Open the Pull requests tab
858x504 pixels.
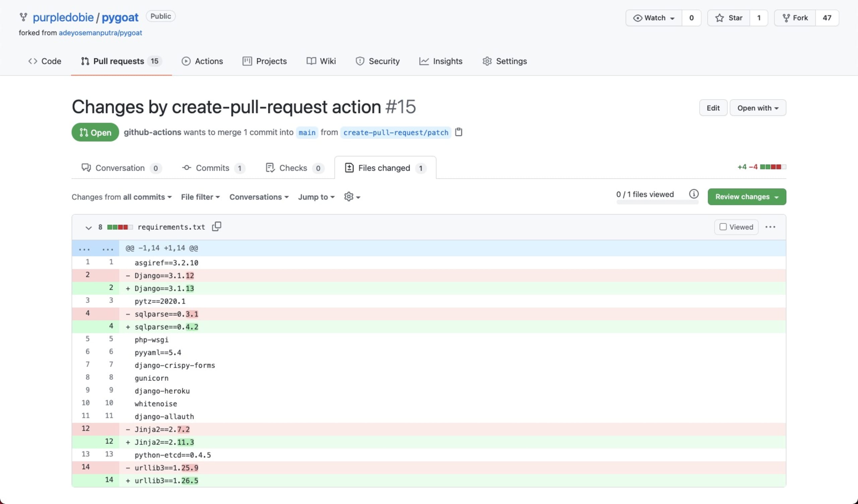pyautogui.click(x=121, y=61)
